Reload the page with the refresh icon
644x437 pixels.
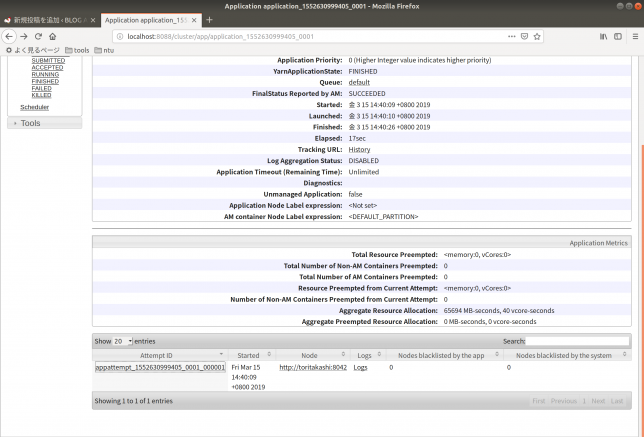point(38,36)
